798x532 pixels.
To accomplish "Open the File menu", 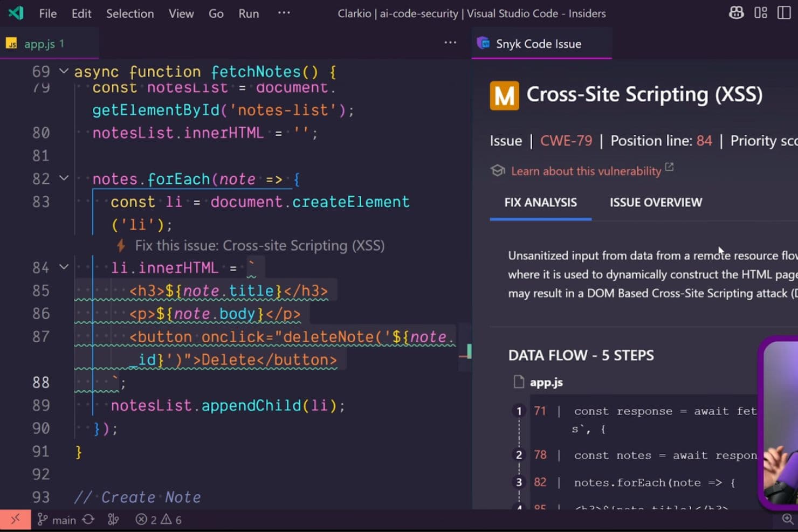I will (48, 13).
